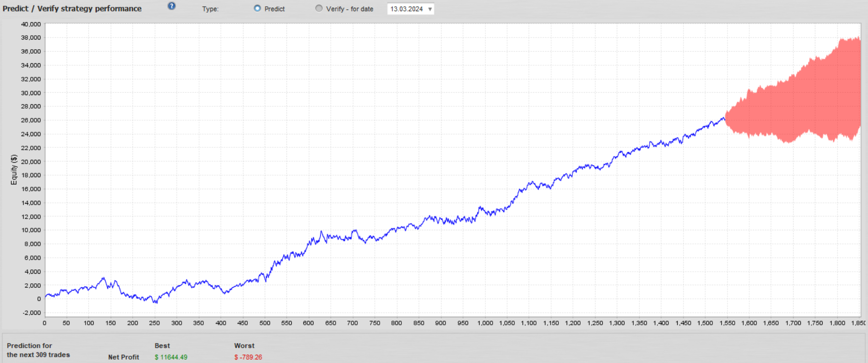The image size is (868, 363).
Task: Click the Equity ($) axis title
Action: coord(14,169)
